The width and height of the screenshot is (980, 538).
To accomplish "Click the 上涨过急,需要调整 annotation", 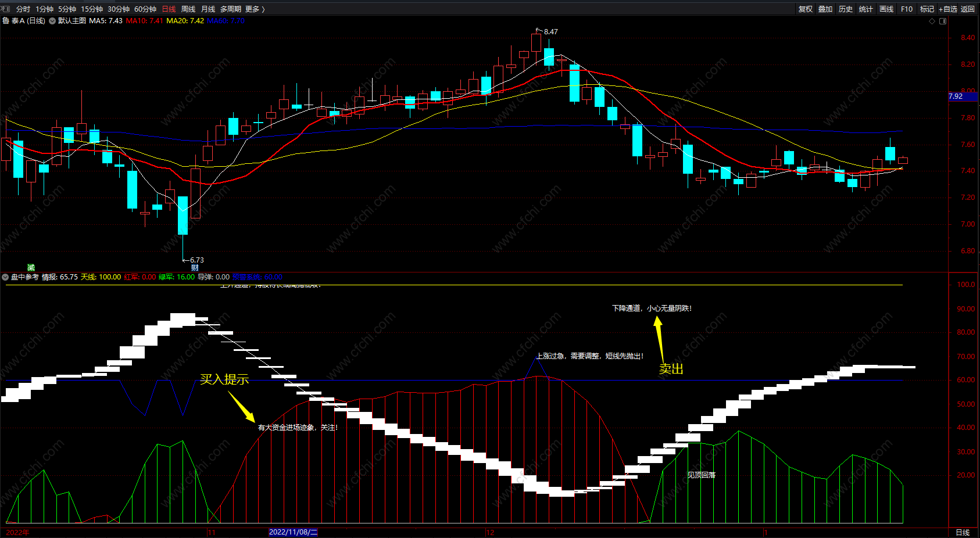I will coord(589,356).
